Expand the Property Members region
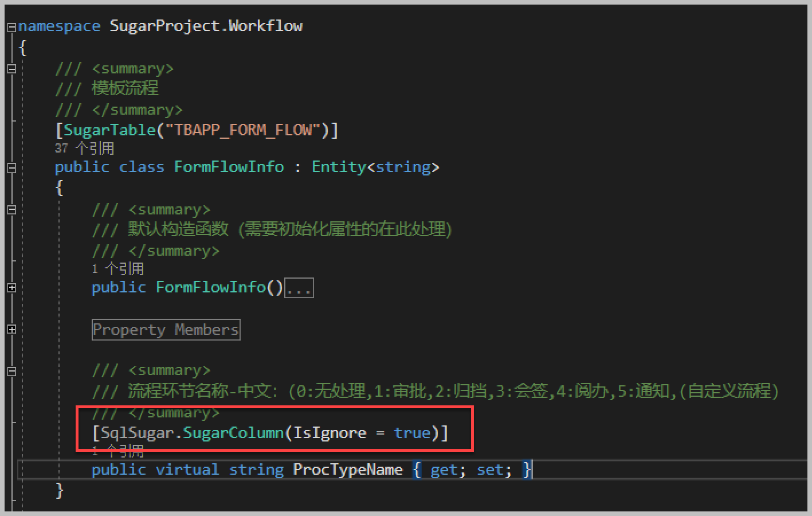Image resolution: width=812 pixels, height=516 pixels. point(11,330)
